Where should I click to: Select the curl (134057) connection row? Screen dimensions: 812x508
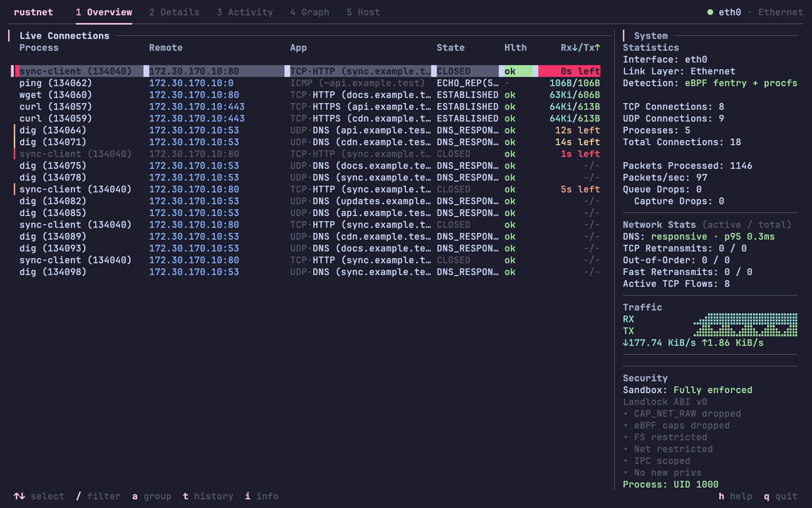[307, 107]
